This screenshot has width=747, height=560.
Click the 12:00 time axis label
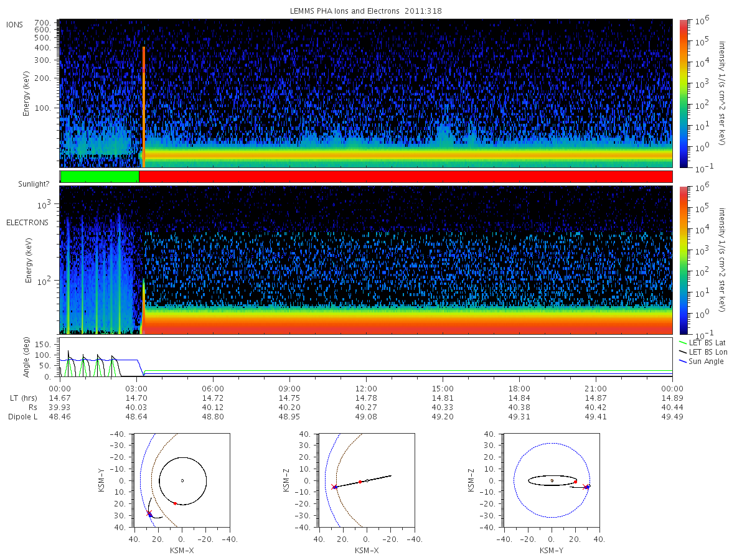point(366,387)
